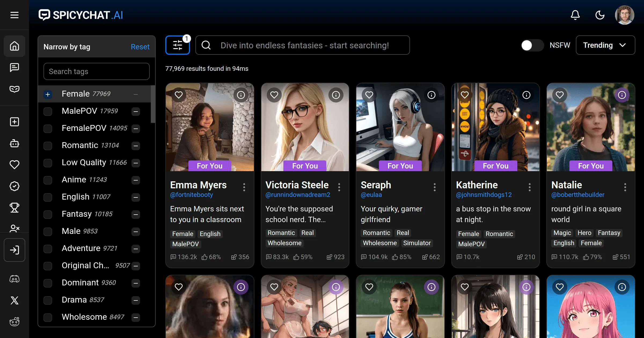The height and width of the screenshot is (338, 644).
Task: Open the options menu on Victoria Steele's card
Action: [339, 187]
